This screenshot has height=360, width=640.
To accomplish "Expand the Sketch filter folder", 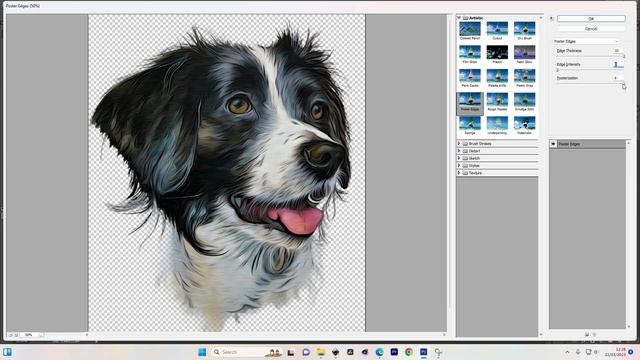I will point(459,158).
